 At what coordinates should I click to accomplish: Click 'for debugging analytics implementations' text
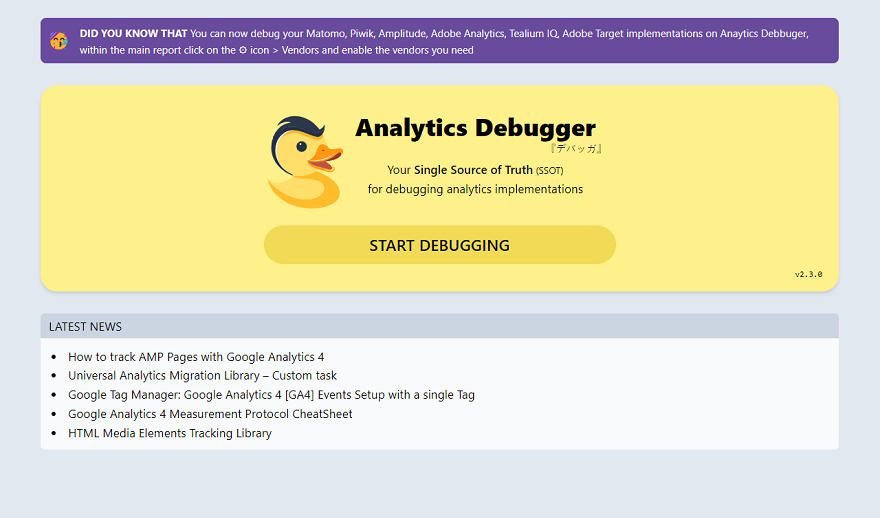point(475,189)
